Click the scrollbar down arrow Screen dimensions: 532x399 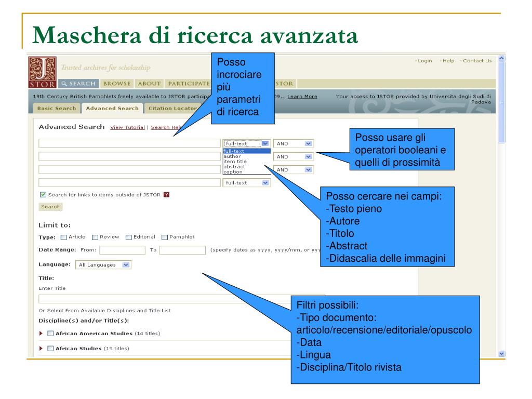[501, 353]
